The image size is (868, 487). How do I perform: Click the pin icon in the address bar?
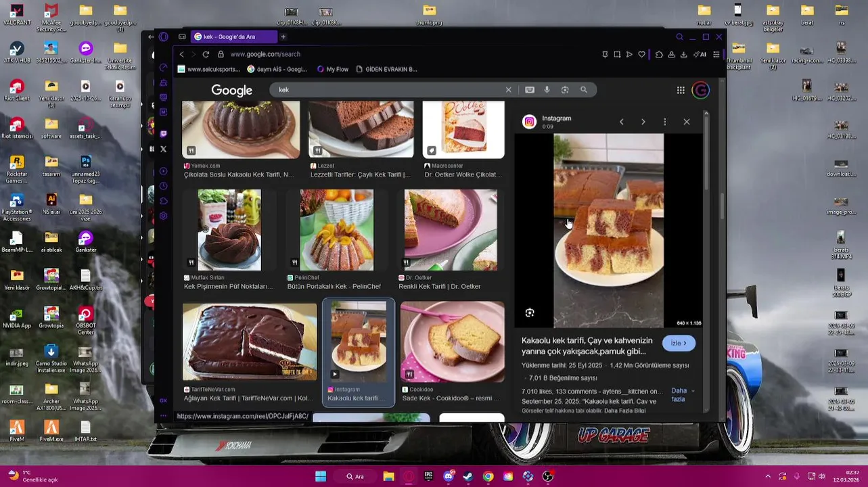click(x=605, y=54)
